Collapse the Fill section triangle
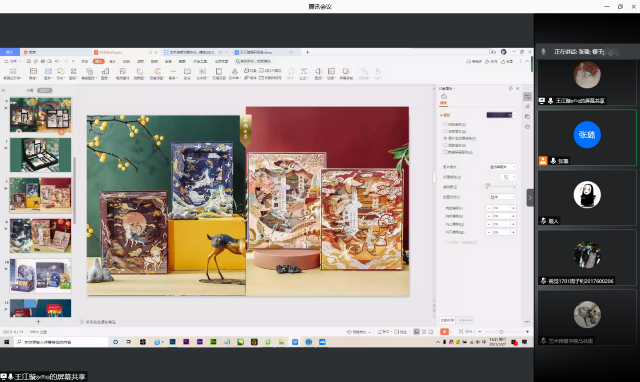640x382 pixels. (441, 115)
